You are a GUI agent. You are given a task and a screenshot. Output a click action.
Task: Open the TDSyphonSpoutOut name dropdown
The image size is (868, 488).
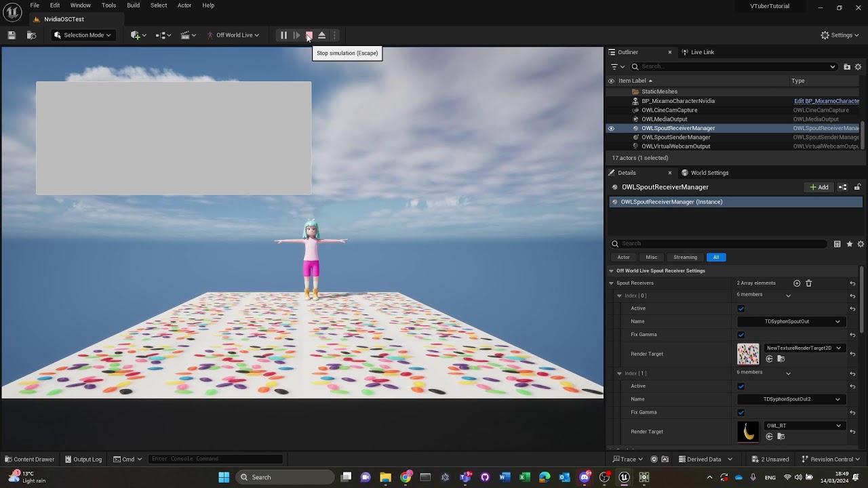click(790, 322)
